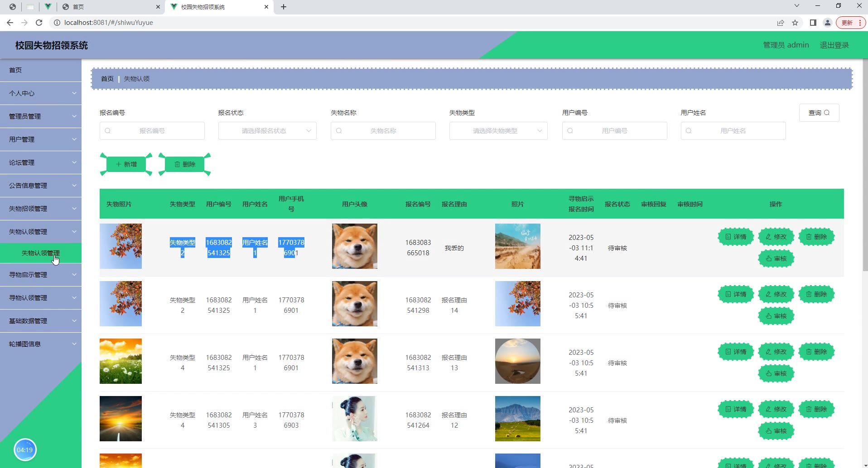Click the 新增 add button
Screen dimensions: 868x468
[x=126, y=164]
